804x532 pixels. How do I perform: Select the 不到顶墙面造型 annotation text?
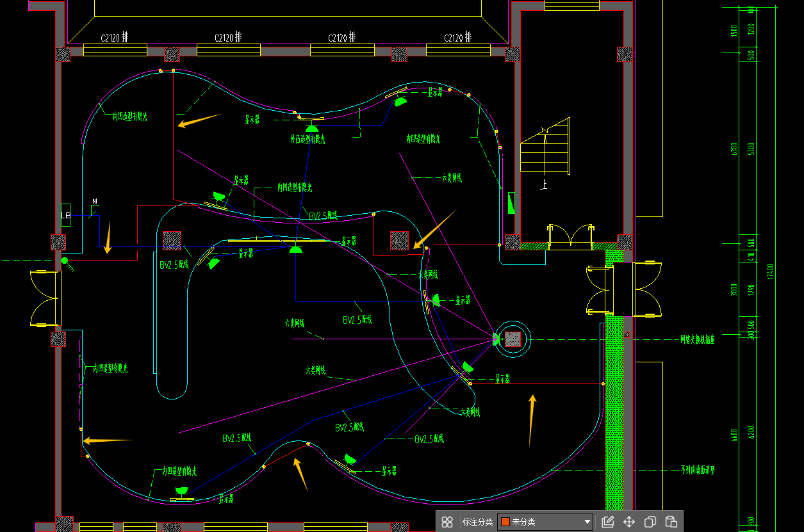point(697,470)
